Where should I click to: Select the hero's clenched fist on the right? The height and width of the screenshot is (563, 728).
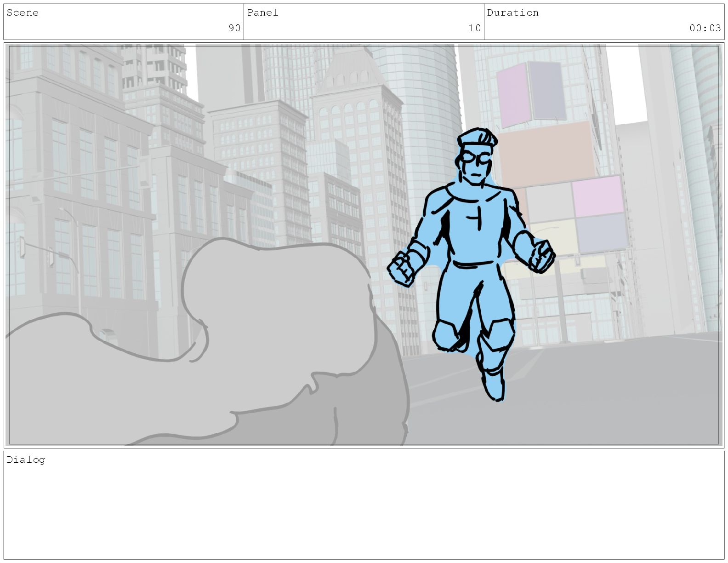pyautogui.click(x=542, y=255)
